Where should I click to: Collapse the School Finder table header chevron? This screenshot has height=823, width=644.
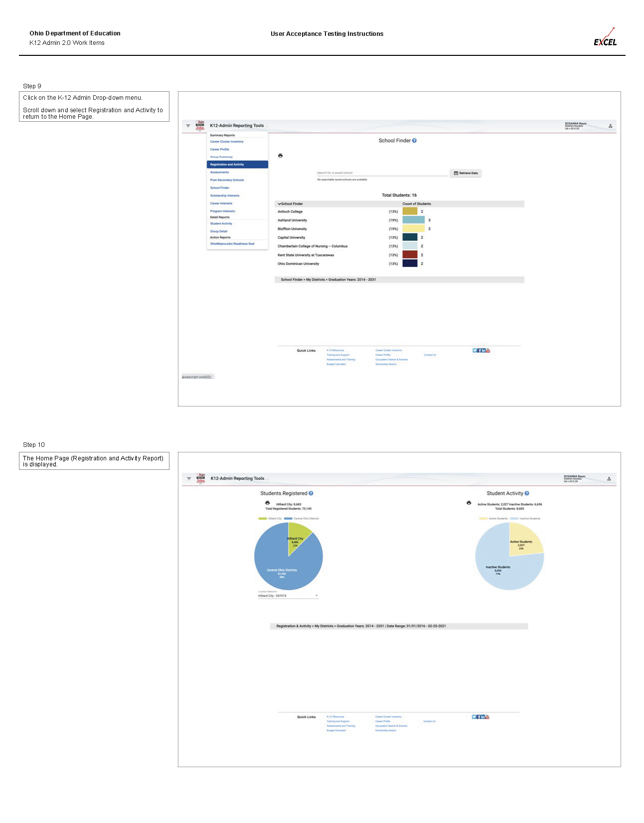(x=280, y=204)
